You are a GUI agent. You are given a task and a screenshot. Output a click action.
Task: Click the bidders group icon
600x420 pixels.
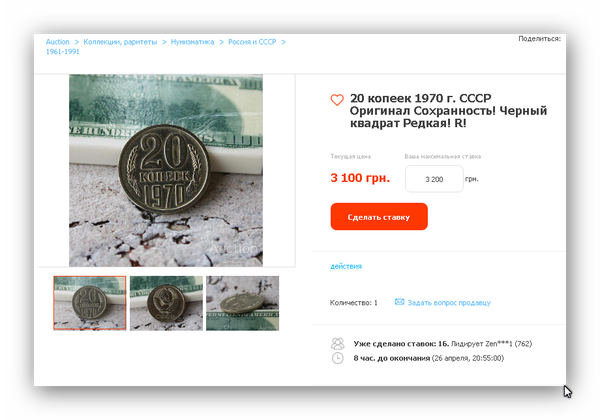pyautogui.click(x=338, y=343)
